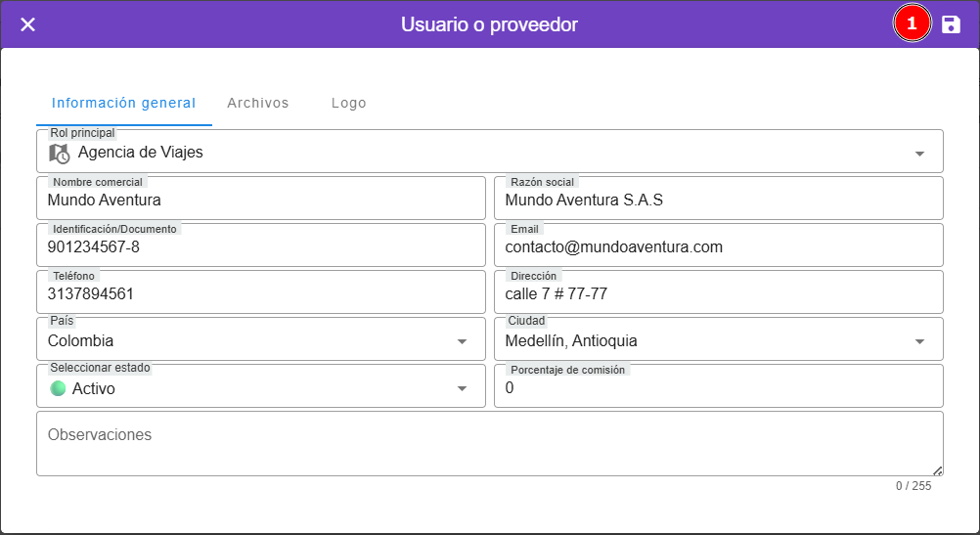The height and width of the screenshot is (535, 980).
Task: Focus the Razón social input
Action: coord(718,201)
